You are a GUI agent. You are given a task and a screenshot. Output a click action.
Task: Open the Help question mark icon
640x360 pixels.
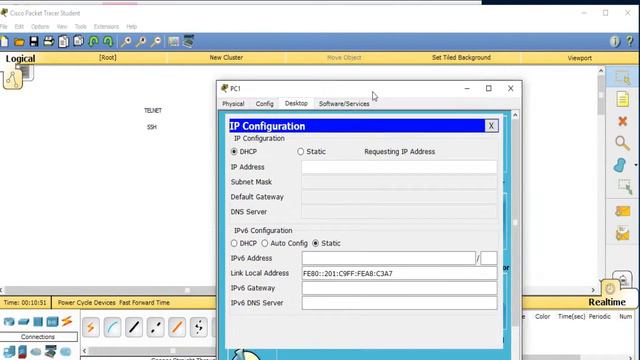[629, 41]
